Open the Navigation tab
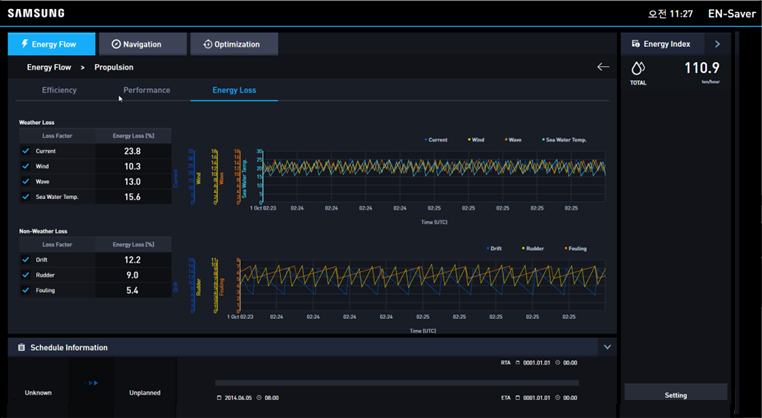Viewport: 762px width, 418px height. coord(143,44)
